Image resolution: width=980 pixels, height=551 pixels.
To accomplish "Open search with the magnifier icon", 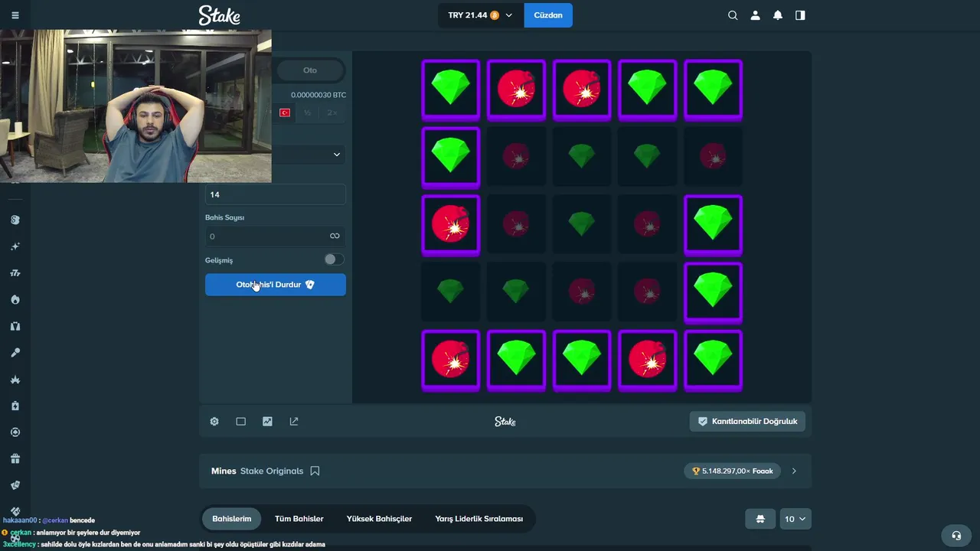I will (733, 15).
